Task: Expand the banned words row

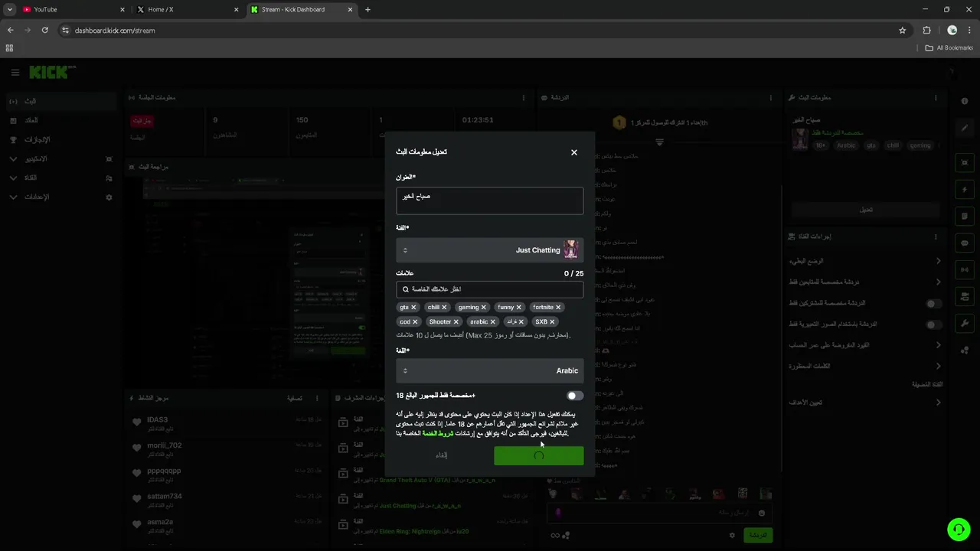Action: pos(866,366)
